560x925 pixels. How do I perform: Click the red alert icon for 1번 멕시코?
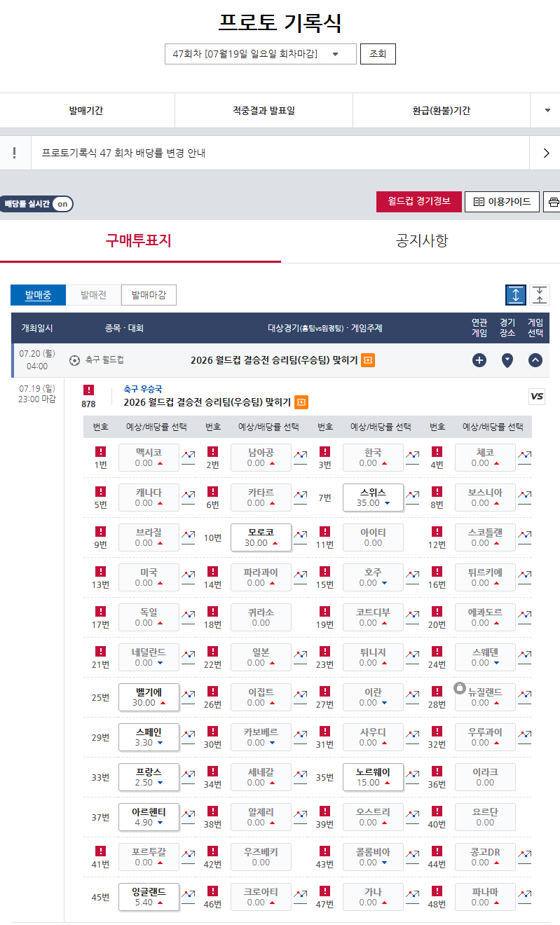point(100,452)
